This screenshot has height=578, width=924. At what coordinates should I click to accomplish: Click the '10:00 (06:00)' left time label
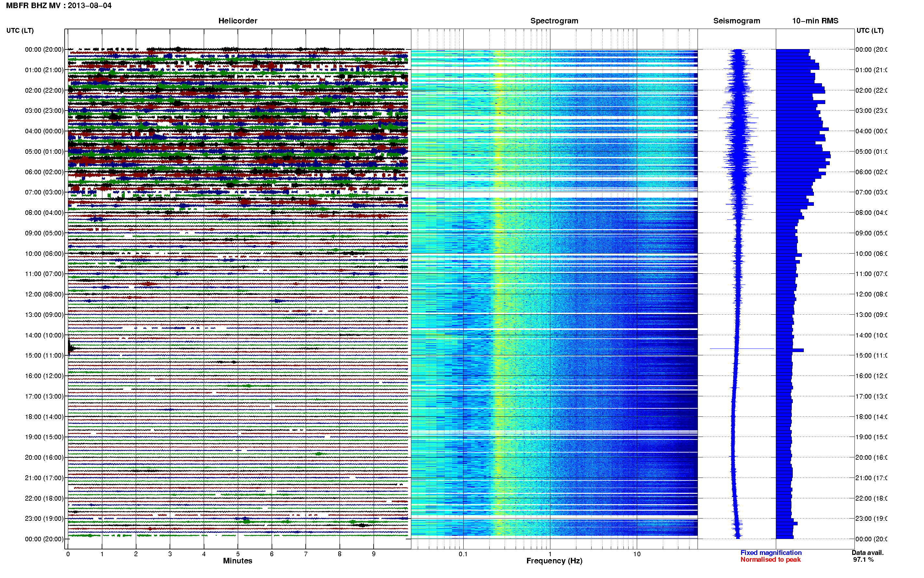(x=44, y=254)
